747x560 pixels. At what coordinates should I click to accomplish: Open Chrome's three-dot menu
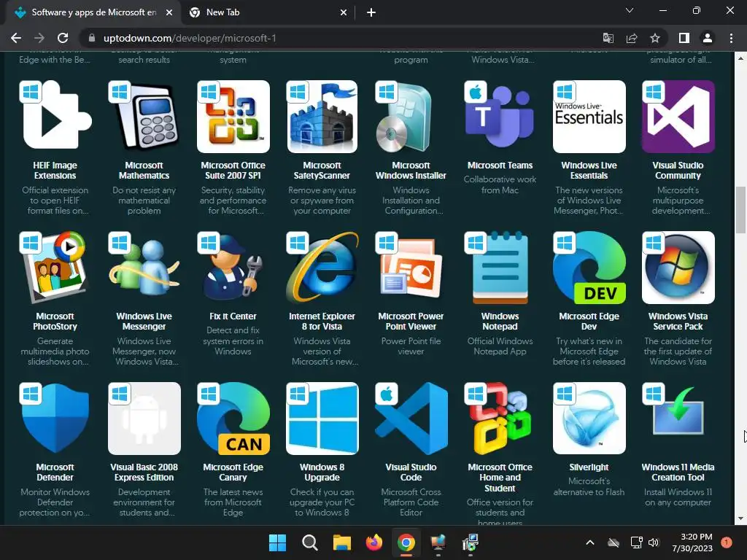point(731,38)
